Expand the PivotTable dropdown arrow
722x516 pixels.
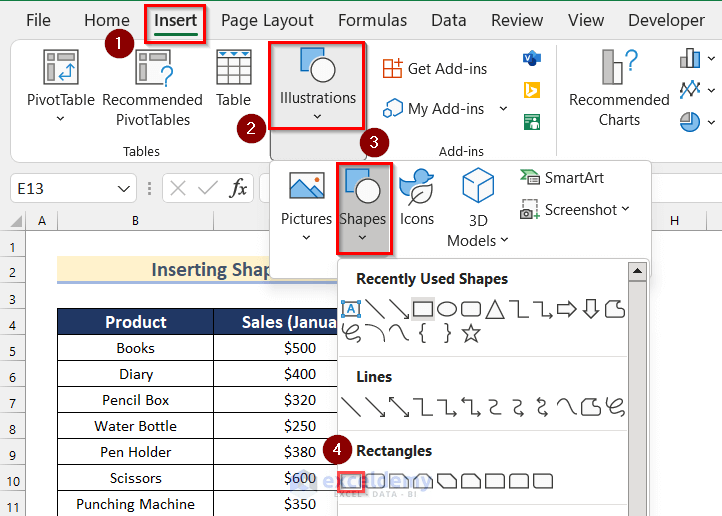point(60,119)
